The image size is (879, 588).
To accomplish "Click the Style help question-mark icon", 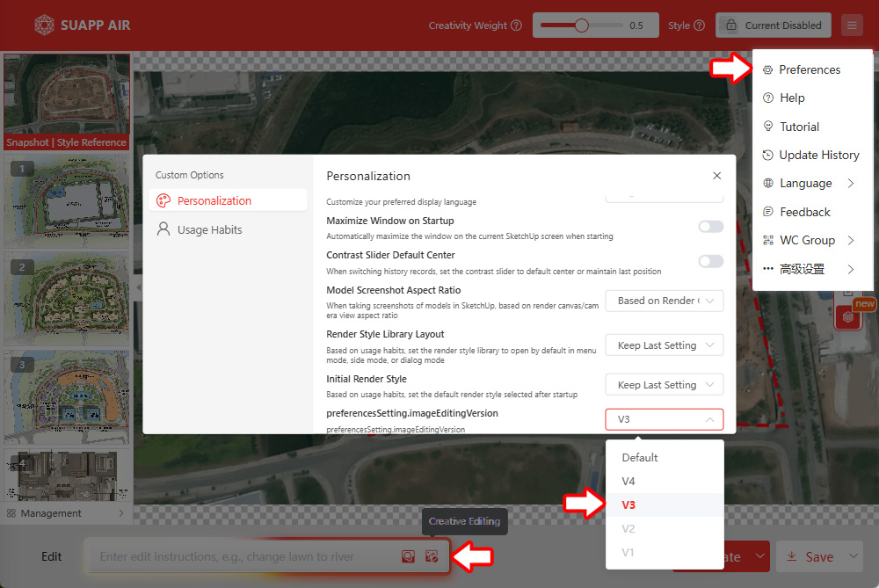I will pos(699,25).
